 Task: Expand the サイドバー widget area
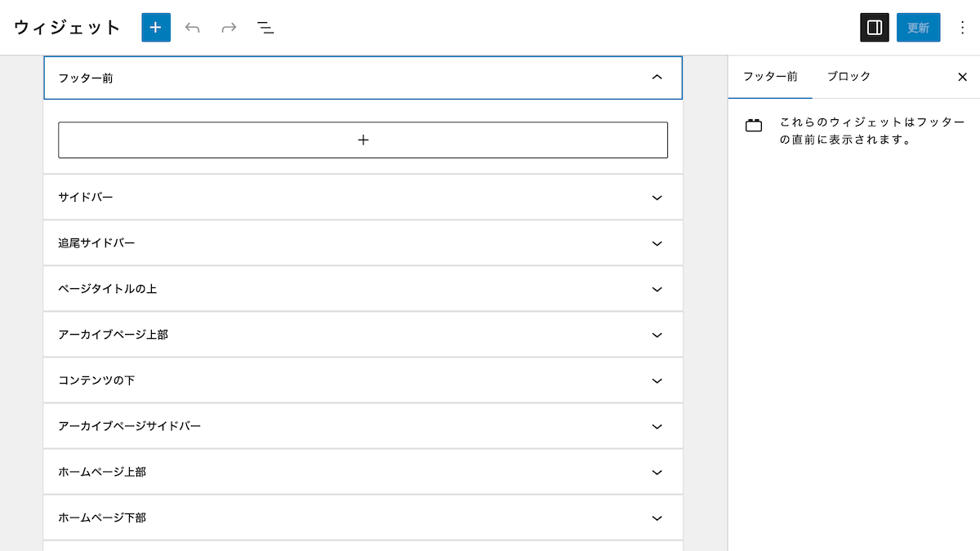pos(656,197)
